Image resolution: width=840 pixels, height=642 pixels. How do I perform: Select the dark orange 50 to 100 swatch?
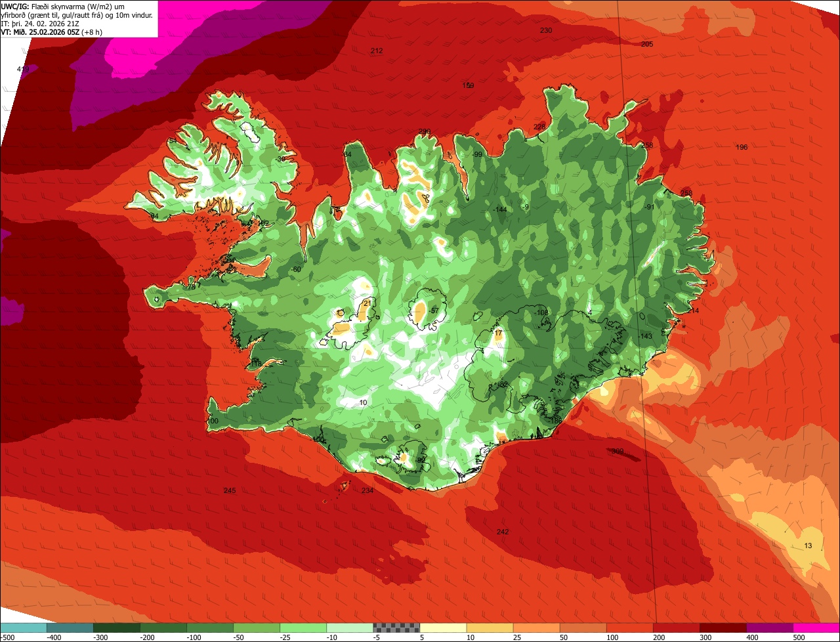click(x=583, y=627)
